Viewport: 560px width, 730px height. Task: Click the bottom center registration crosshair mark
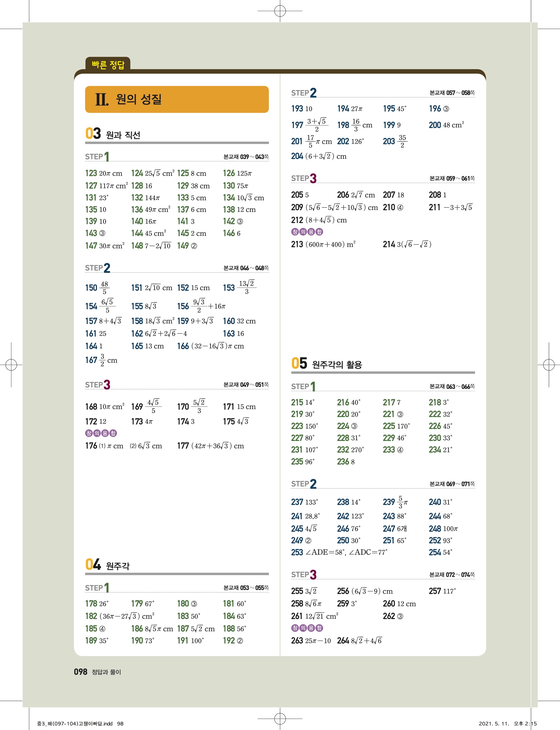coord(280,718)
